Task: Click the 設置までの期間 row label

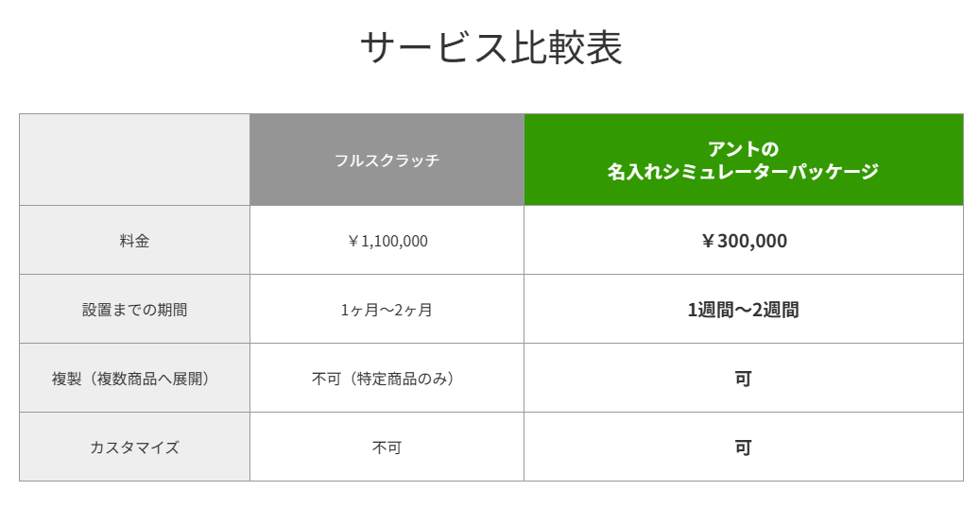Action: (134, 310)
